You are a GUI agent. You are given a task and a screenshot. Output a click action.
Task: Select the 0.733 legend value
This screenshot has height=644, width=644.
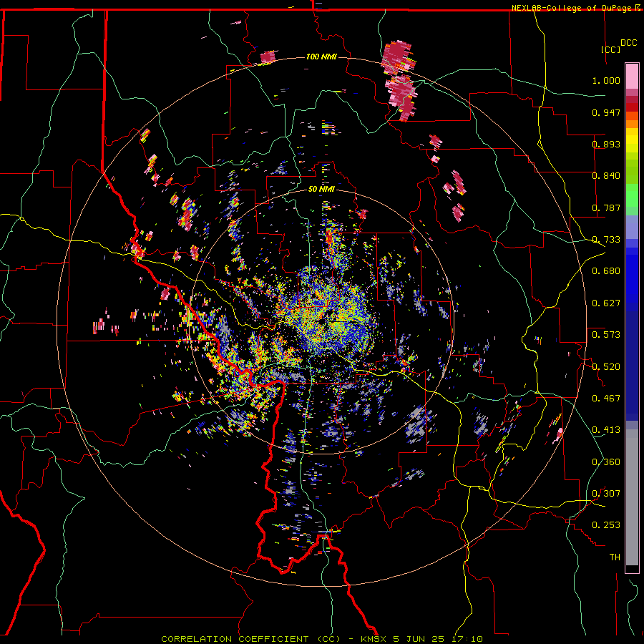pyautogui.click(x=606, y=240)
